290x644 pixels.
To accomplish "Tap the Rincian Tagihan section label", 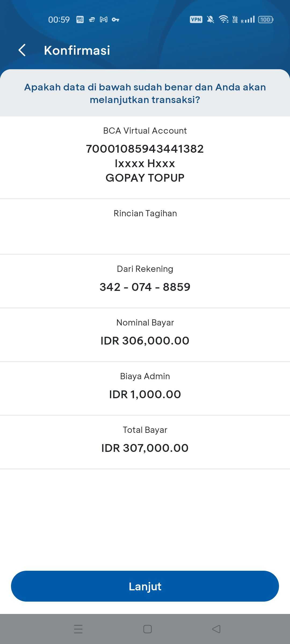I will click(145, 213).
